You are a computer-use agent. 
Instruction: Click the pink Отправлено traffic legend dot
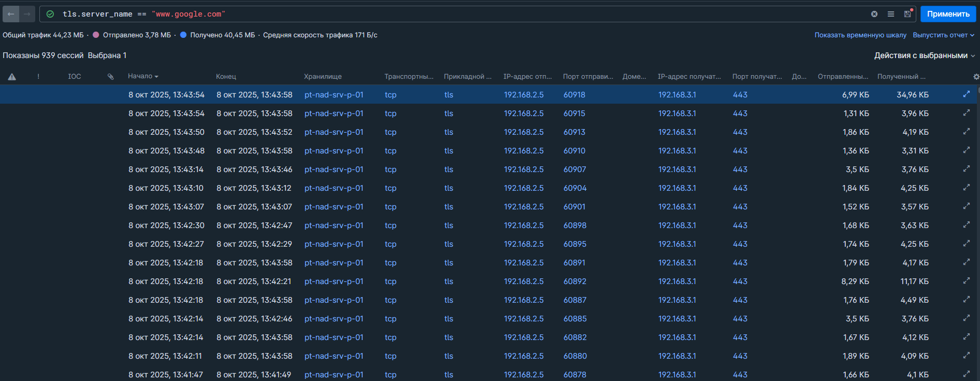coord(96,35)
